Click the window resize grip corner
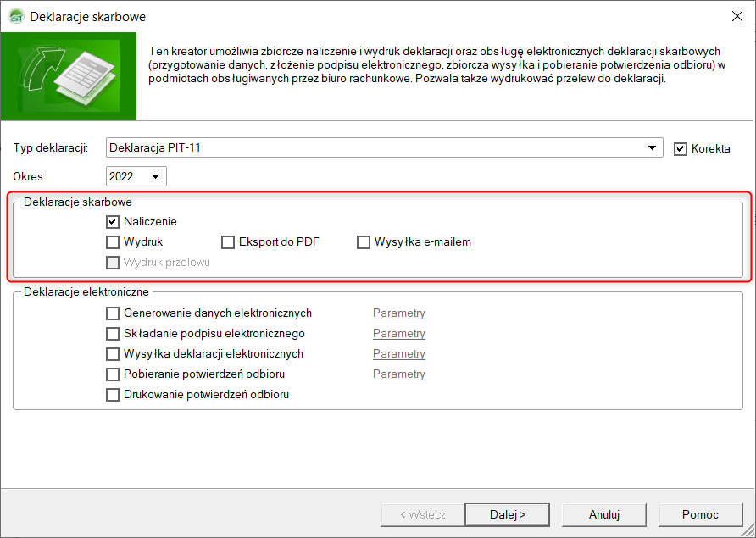This screenshot has height=538, width=756. point(748,530)
